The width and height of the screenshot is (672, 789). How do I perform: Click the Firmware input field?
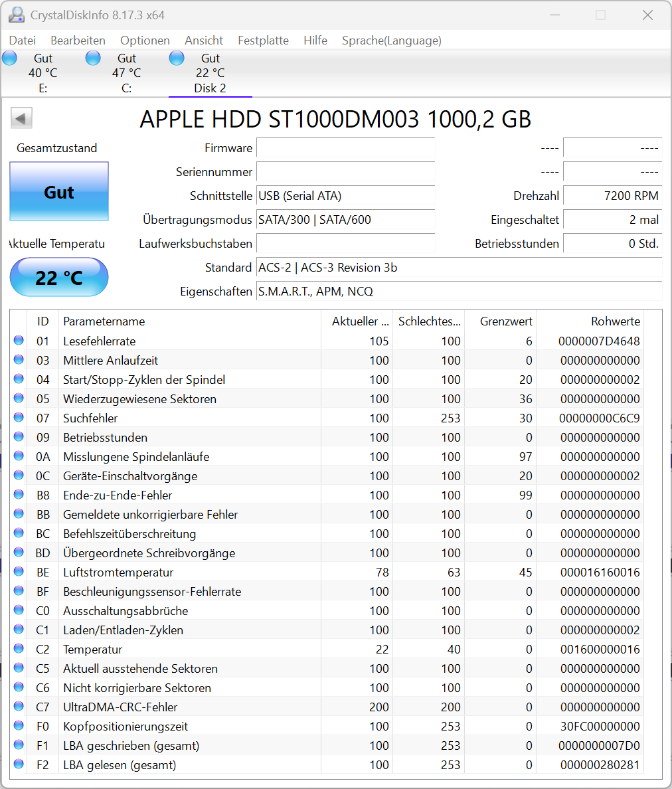[x=345, y=148]
